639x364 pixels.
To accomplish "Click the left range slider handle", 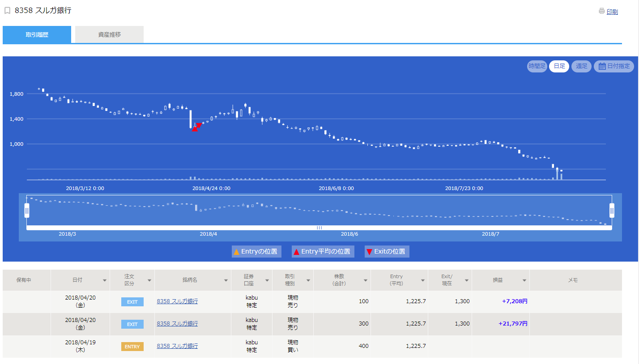I will [x=27, y=210].
